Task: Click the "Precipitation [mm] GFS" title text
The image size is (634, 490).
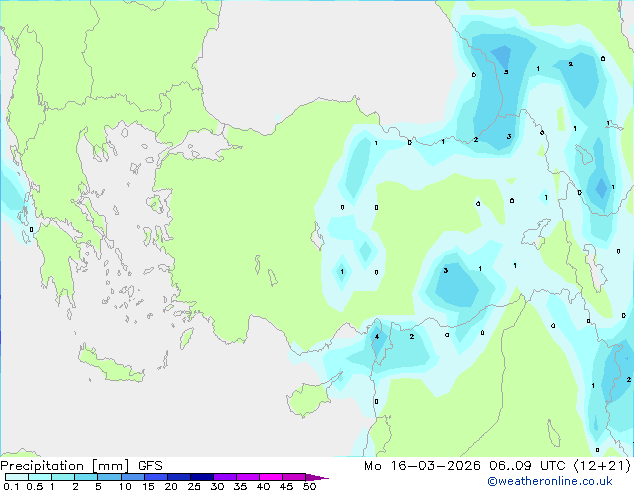Action: 81,466
